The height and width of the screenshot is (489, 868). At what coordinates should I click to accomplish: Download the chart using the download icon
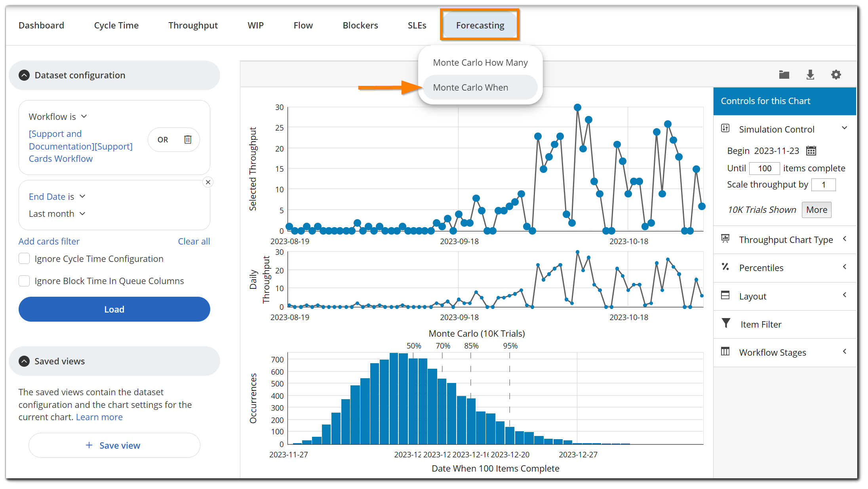(810, 74)
